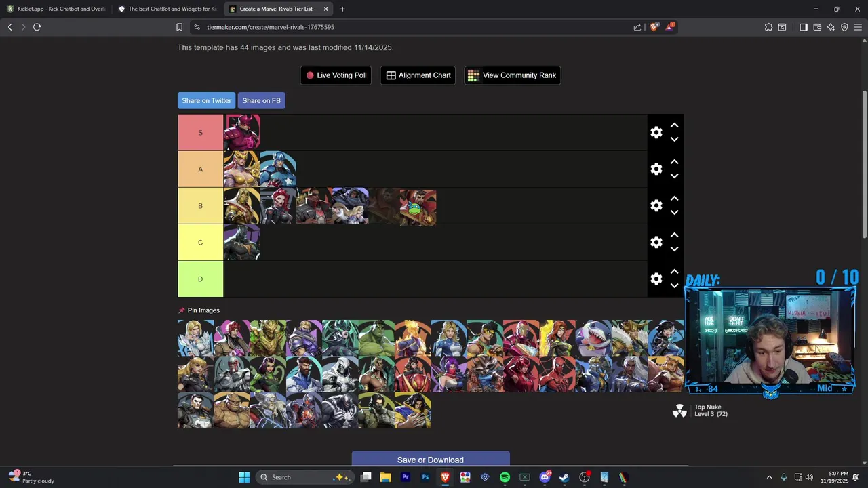Image resolution: width=868 pixels, height=488 pixels.
Task: Move B tier row up with chevron
Action: click(674, 199)
